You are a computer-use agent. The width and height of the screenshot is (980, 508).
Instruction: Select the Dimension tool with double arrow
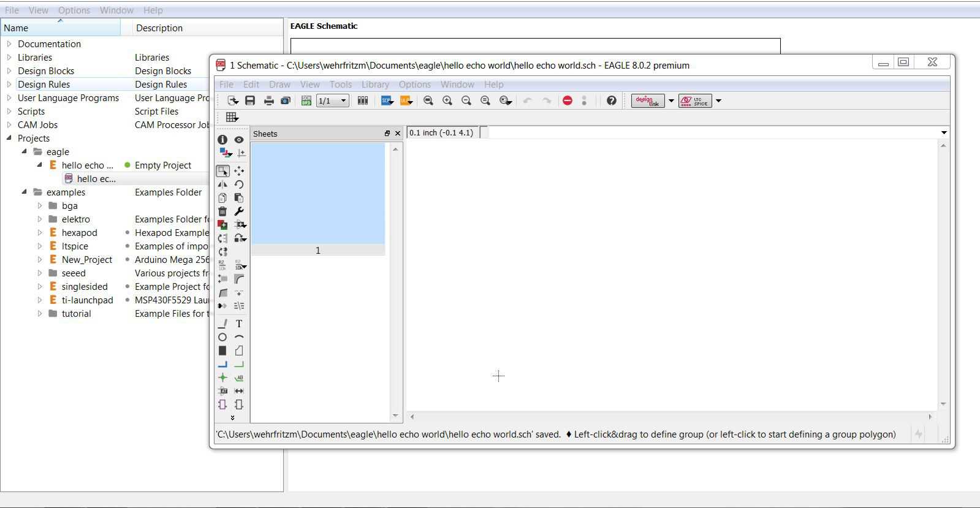pyautogui.click(x=239, y=391)
